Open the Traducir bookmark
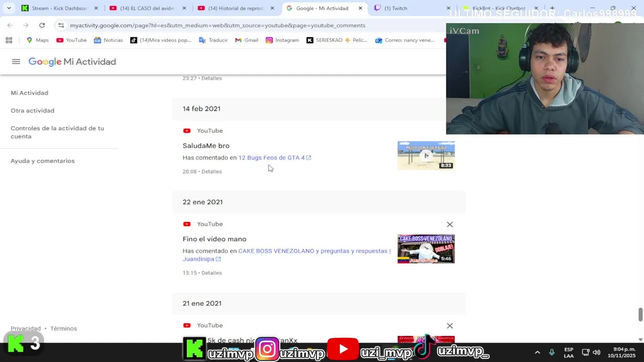Viewport: 644px width, 362px height. pos(213,40)
